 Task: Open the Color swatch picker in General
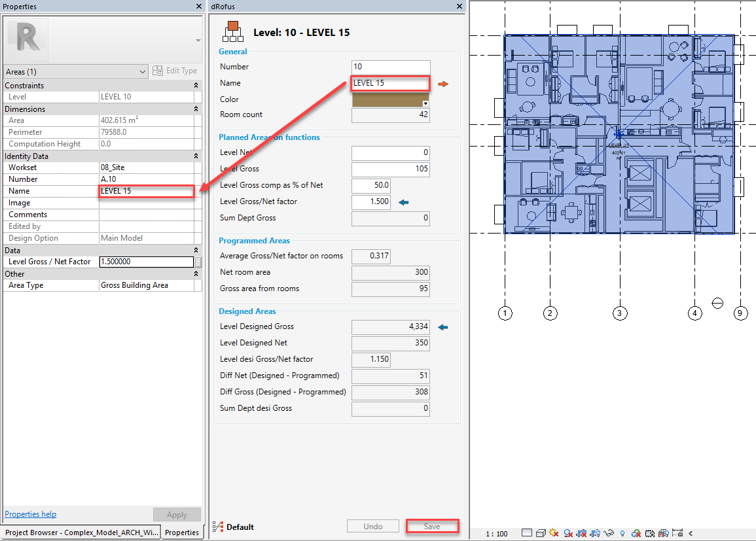pyautogui.click(x=391, y=100)
